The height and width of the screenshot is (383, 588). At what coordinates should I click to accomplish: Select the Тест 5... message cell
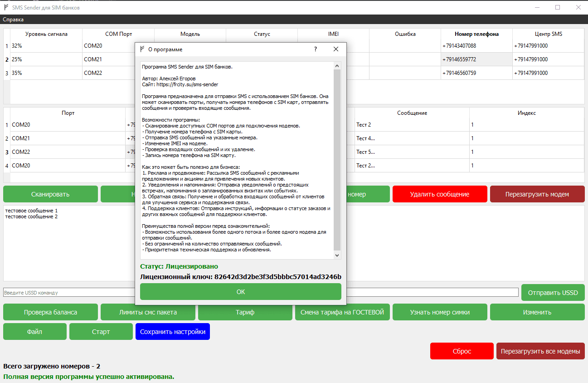coord(412,152)
